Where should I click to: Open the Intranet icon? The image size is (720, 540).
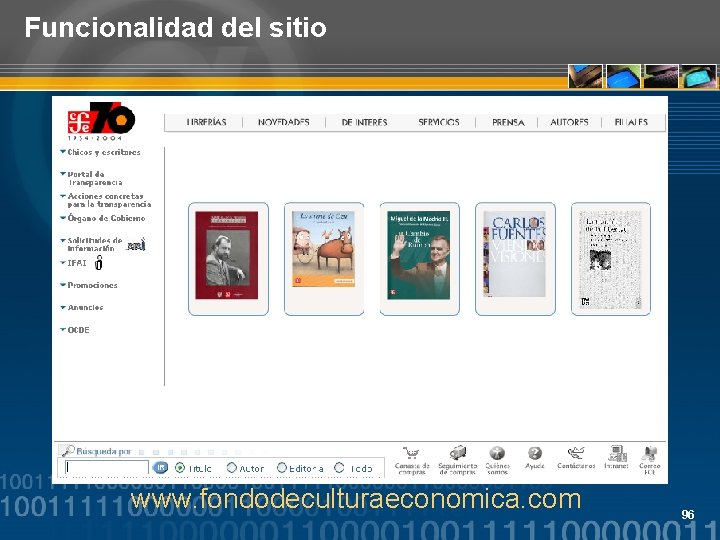pos(617,453)
